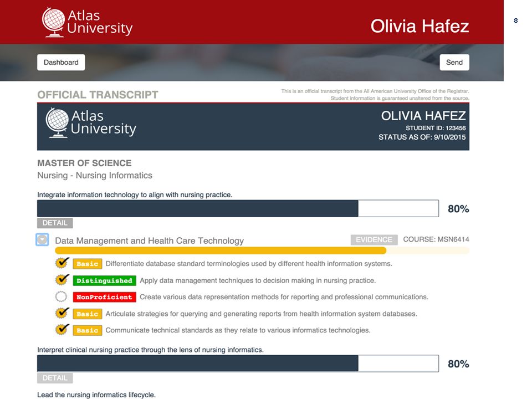532x399 pixels.
Task: Click the Basic label for Communicate technical standards
Action: [x=88, y=330]
